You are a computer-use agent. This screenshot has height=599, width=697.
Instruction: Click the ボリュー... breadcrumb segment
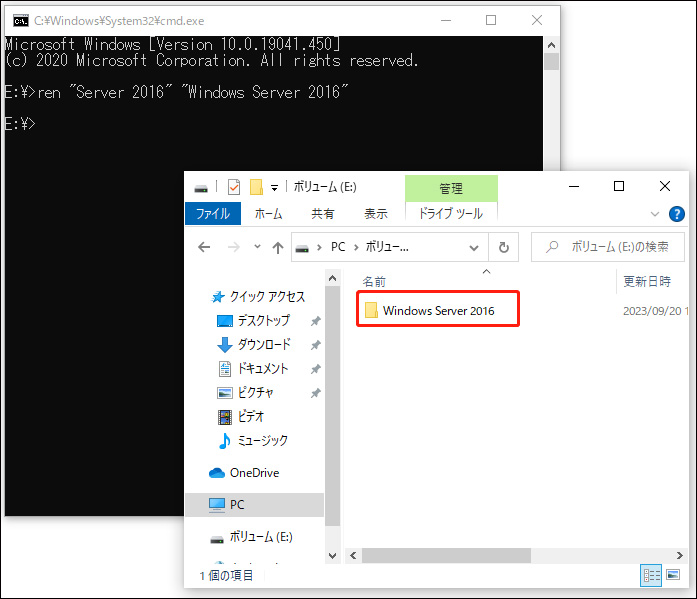click(x=387, y=247)
